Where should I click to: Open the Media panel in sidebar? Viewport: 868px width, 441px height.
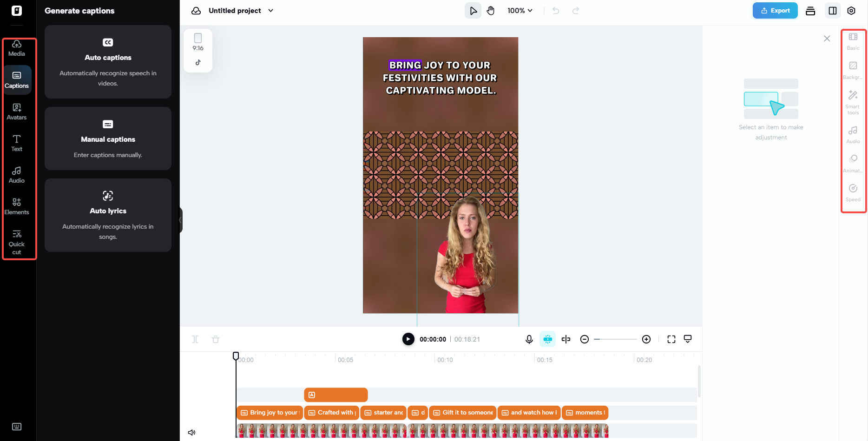(17, 48)
